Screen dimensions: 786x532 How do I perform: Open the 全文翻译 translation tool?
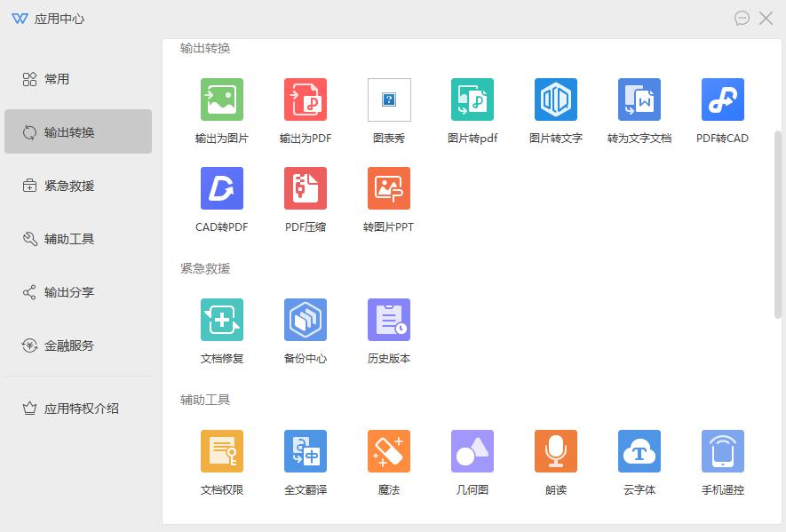pyautogui.click(x=305, y=460)
